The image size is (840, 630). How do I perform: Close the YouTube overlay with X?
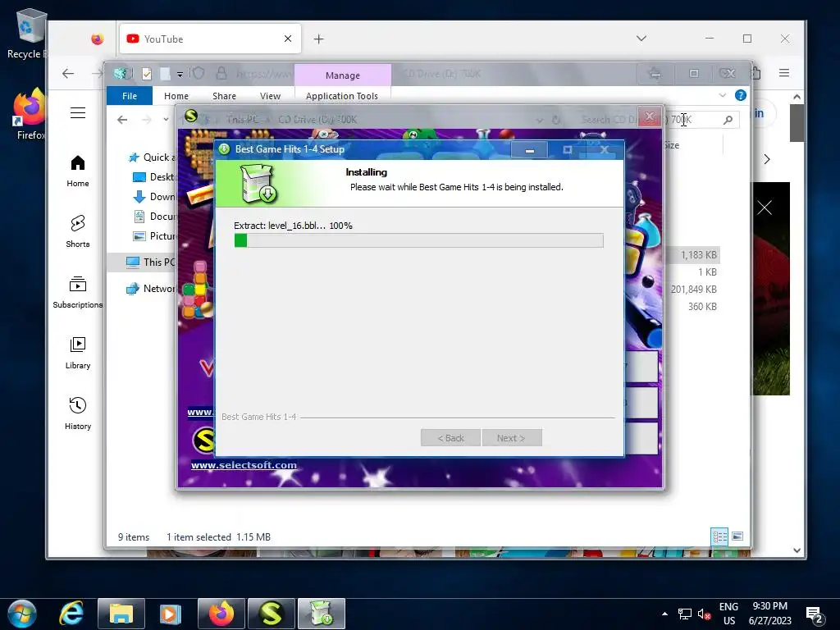765,208
